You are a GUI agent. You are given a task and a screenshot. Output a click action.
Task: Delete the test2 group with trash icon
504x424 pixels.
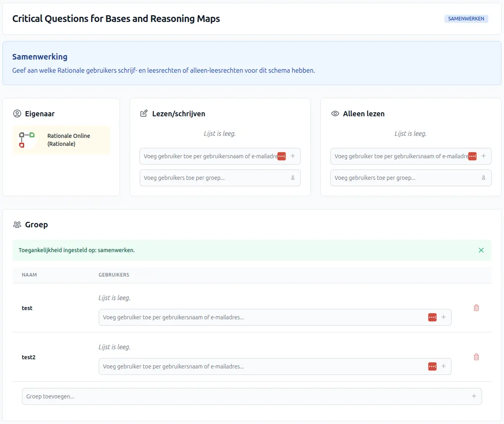pyautogui.click(x=476, y=357)
